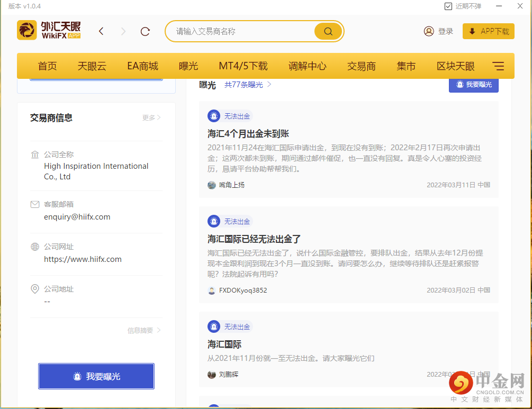Click the search magnifier icon

coord(328,31)
